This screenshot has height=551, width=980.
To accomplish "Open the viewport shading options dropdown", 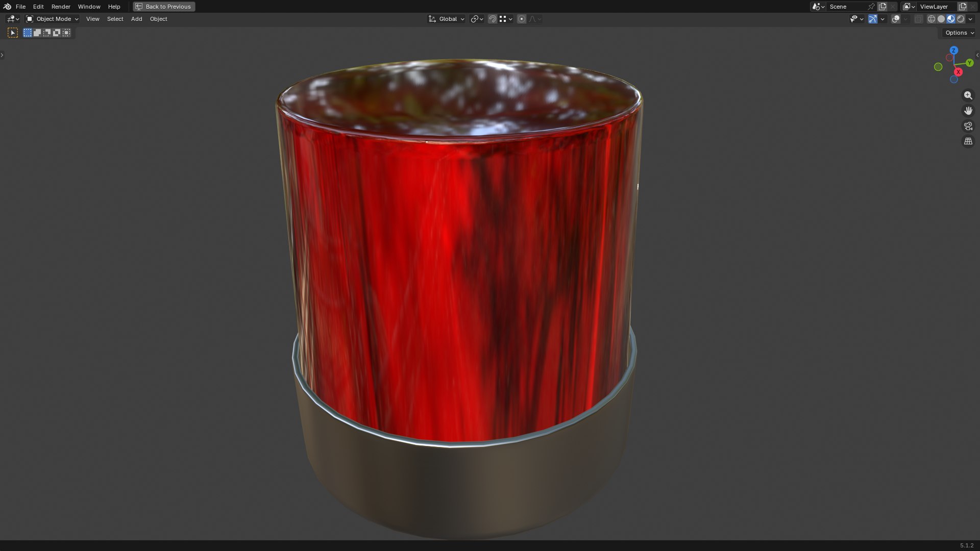I will point(970,19).
